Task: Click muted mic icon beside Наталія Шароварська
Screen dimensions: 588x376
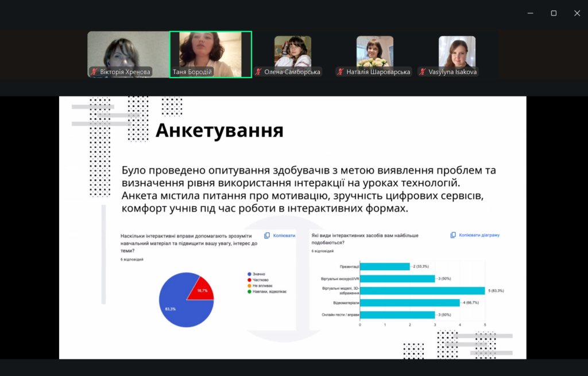Action: (341, 72)
